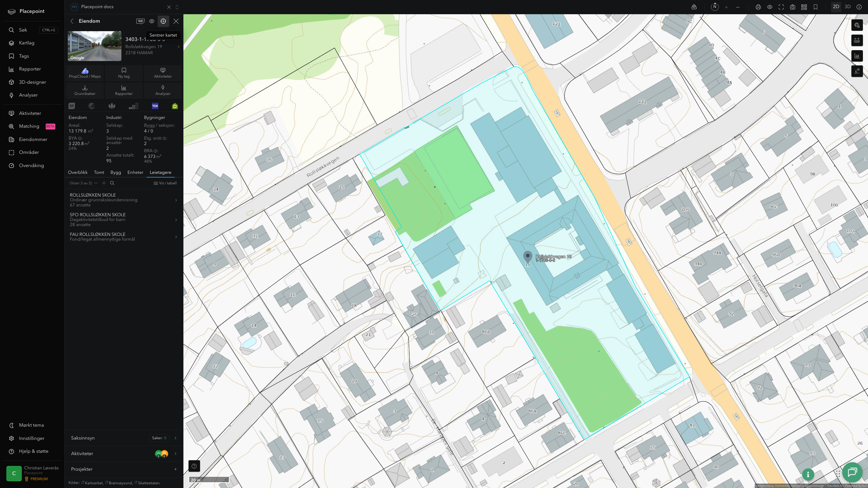Switch to the Bygg tab
The image size is (868, 488).
click(x=116, y=172)
